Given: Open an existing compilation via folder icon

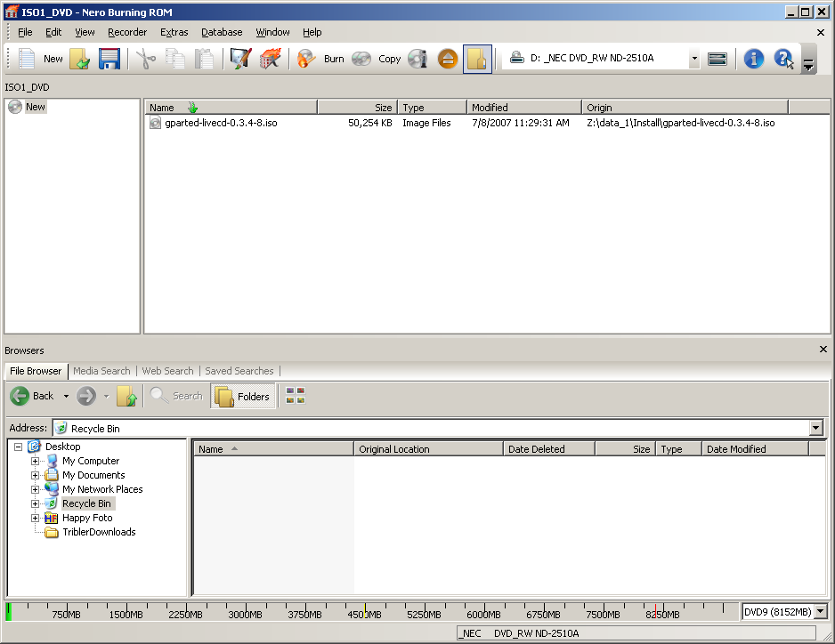Looking at the screenshot, I should [80, 59].
